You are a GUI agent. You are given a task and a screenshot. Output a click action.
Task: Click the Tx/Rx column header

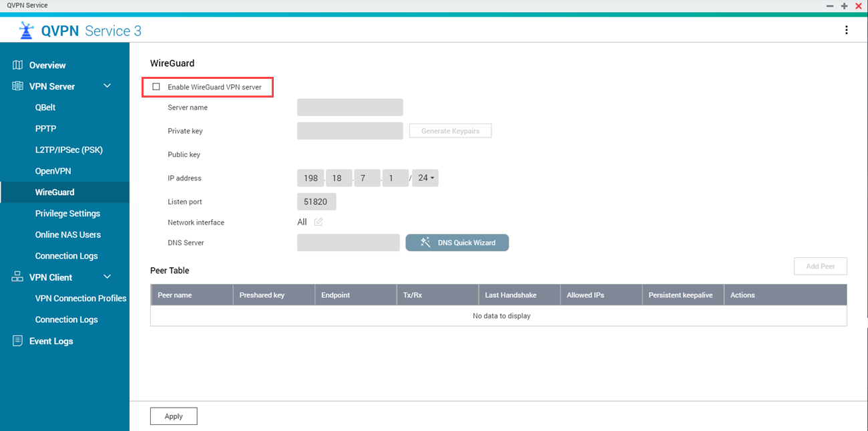point(437,295)
